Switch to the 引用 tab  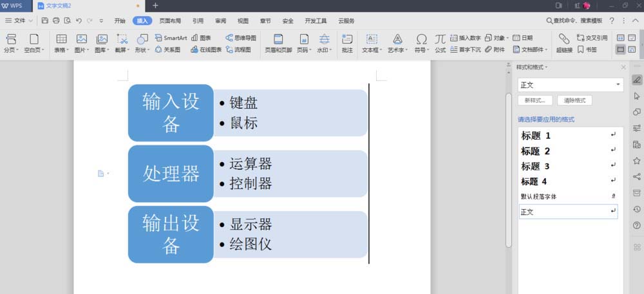click(198, 21)
